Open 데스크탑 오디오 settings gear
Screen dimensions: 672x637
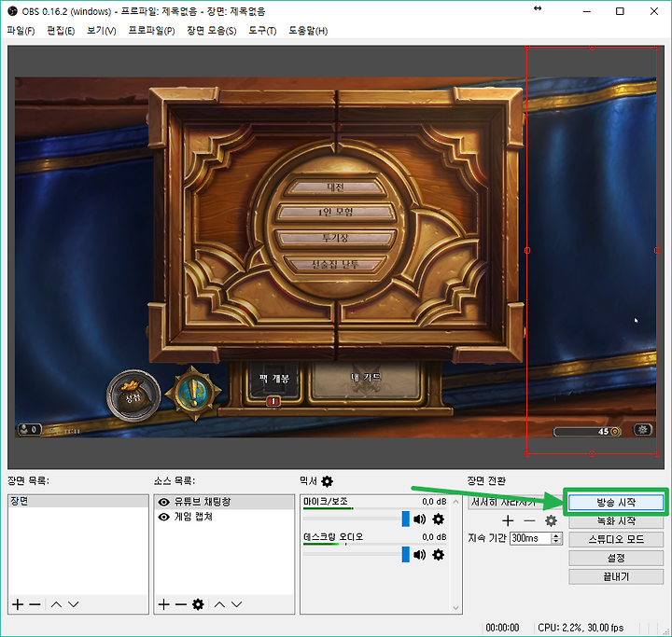point(438,555)
